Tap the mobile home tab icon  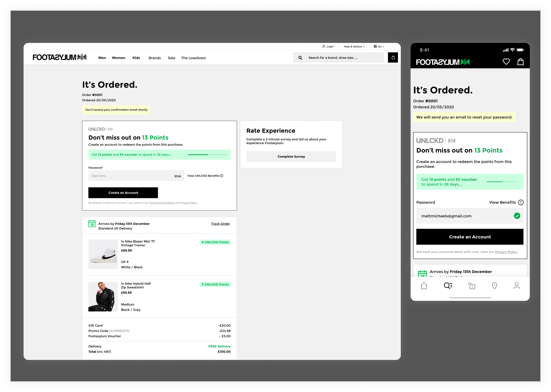424,286
